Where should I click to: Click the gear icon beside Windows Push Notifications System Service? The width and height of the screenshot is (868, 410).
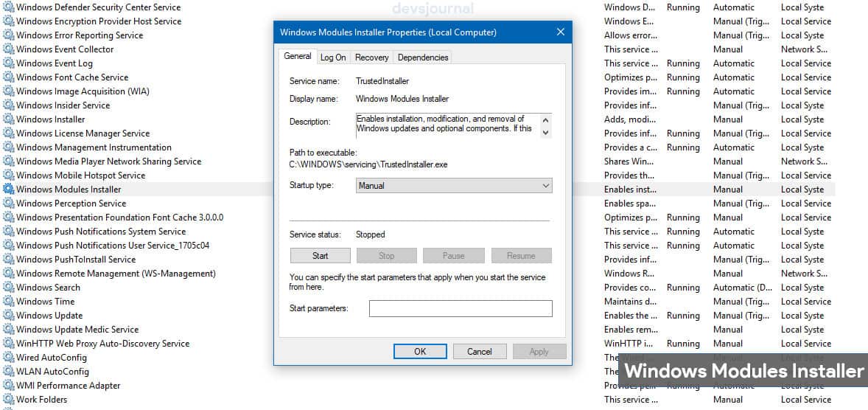(x=8, y=232)
